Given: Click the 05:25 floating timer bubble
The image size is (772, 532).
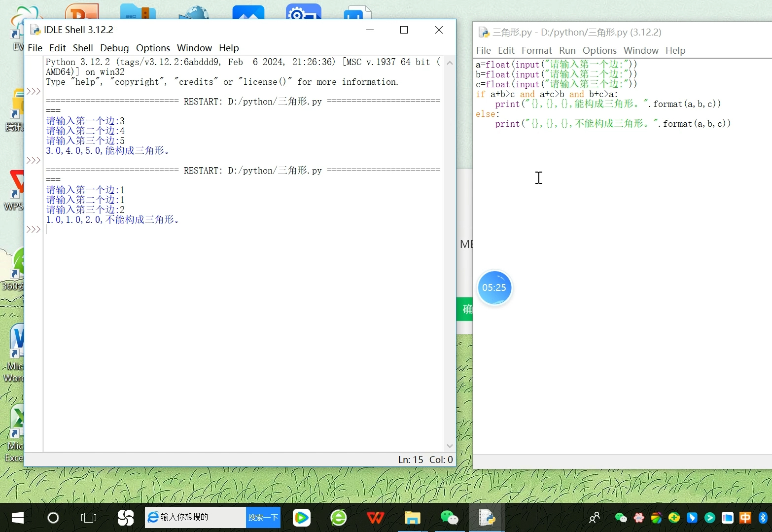Looking at the screenshot, I should pyautogui.click(x=494, y=287).
